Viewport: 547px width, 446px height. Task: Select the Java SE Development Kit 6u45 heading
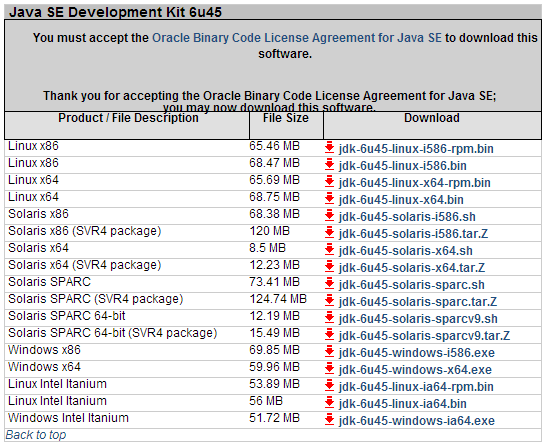click(x=115, y=12)
